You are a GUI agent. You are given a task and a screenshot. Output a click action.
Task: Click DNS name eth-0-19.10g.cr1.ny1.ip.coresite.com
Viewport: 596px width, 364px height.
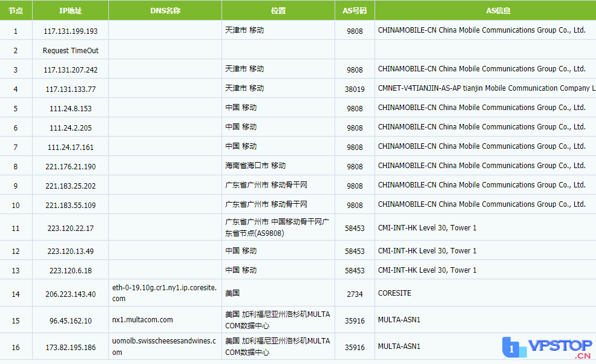click(164, 293)
